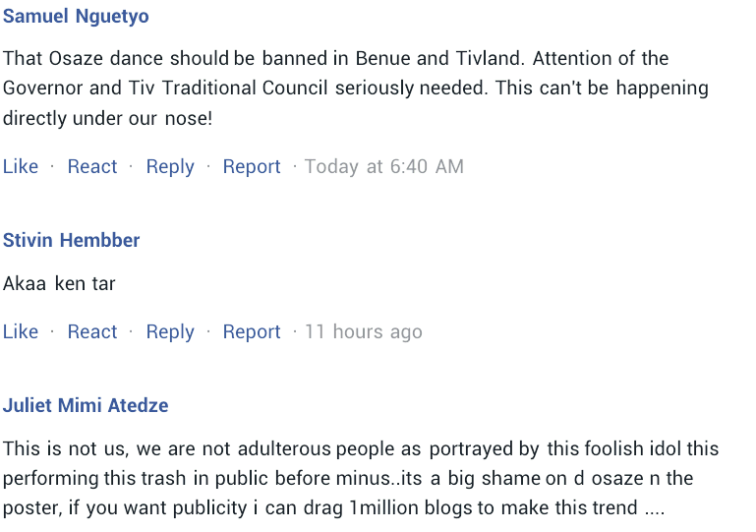Viewport: 756px width, 532px height.
Task: Open Samuel Nguetyo's profile
Action: click(76, 17)
